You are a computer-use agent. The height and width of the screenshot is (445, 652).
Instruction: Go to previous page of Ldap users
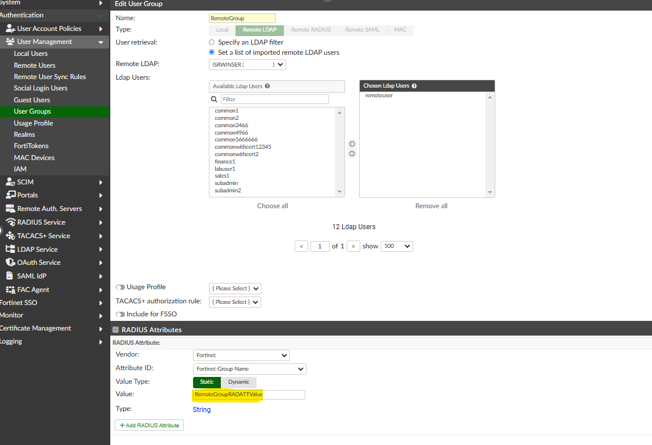pos(301,246)
